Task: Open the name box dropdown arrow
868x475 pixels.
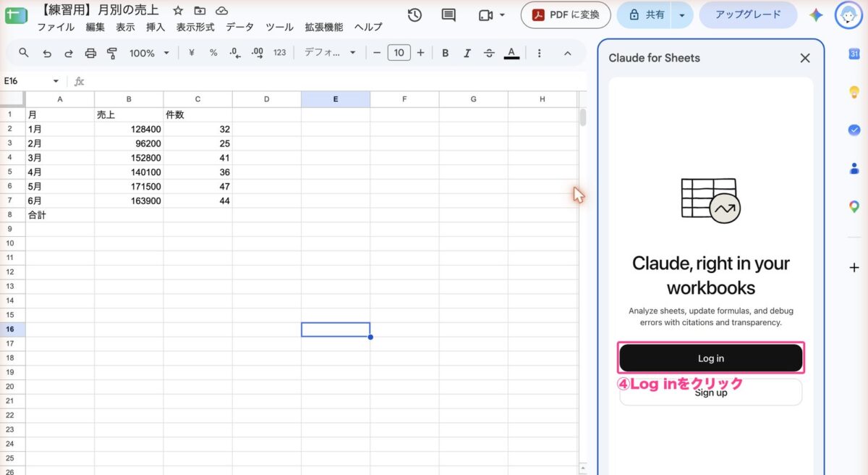Action: pyautogui.click(x=56, y=81)
